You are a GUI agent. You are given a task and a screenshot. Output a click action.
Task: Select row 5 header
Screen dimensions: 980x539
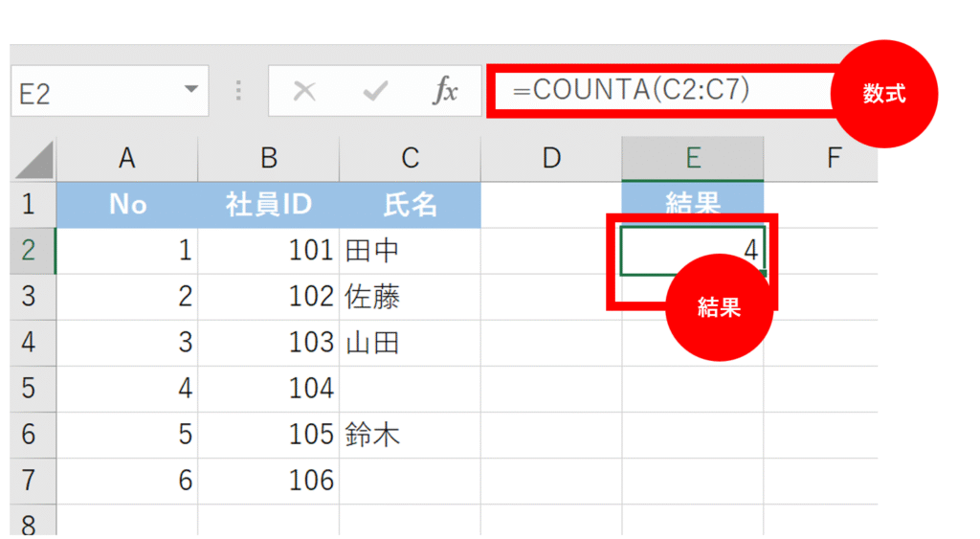click(x=29, y=388)
